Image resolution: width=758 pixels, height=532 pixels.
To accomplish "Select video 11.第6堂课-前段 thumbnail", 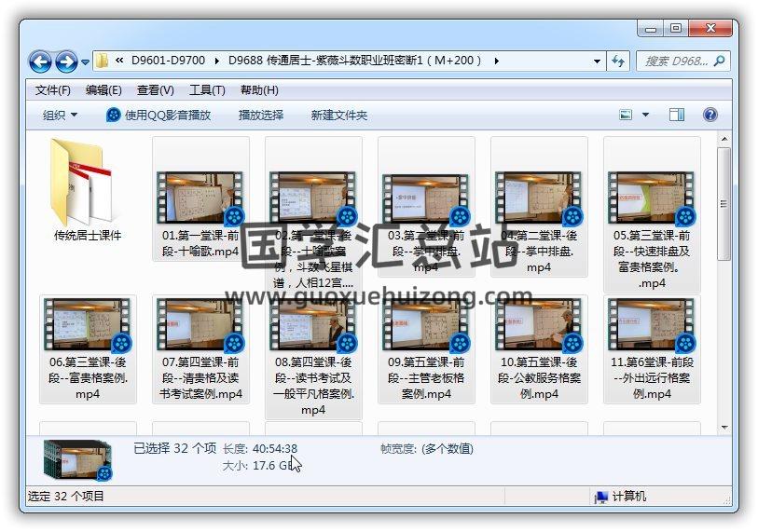I will [x=651, y=325].
